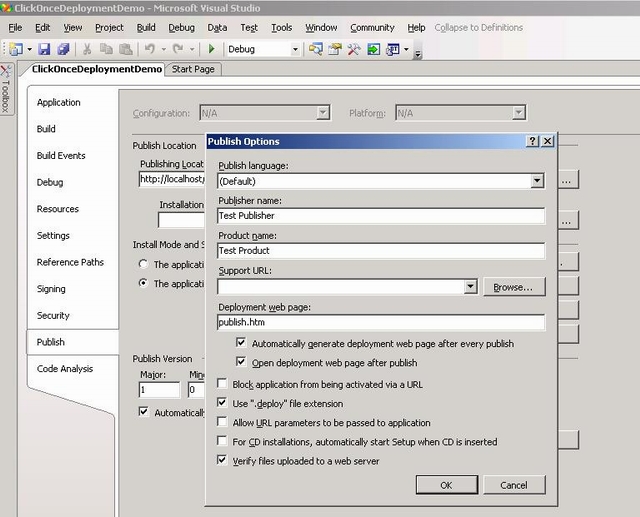This screenshot has height=517, width=640.
Task: Toggle Verify files uploaded to a web server
Action: coord(222,460)
